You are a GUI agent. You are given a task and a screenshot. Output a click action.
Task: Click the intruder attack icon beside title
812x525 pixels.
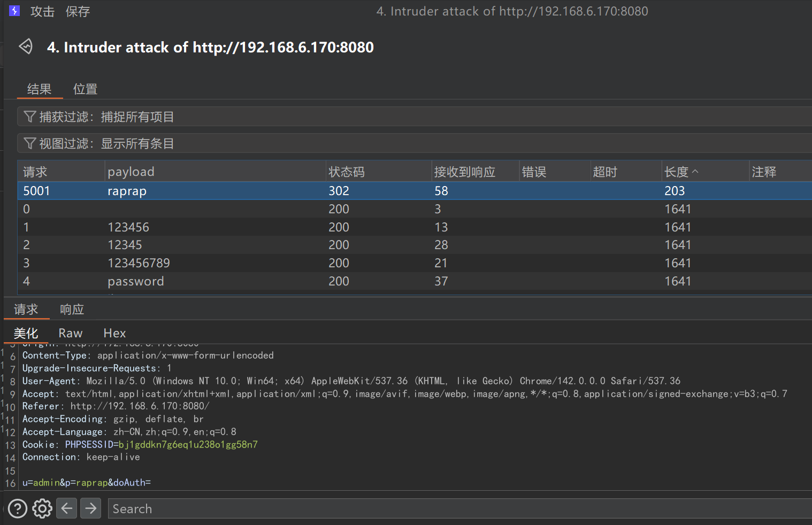(26, 47)
